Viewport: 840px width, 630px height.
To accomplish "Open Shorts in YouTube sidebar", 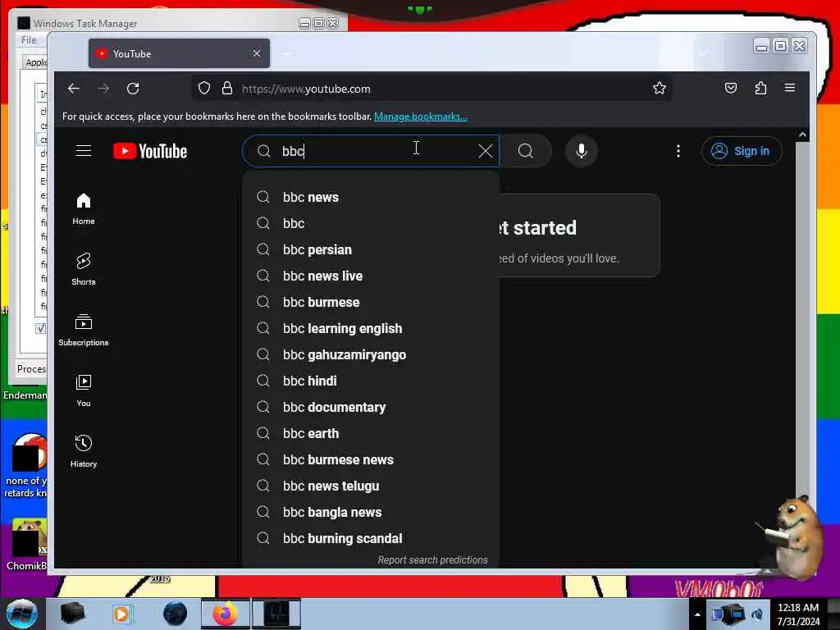I will point(84,269).
